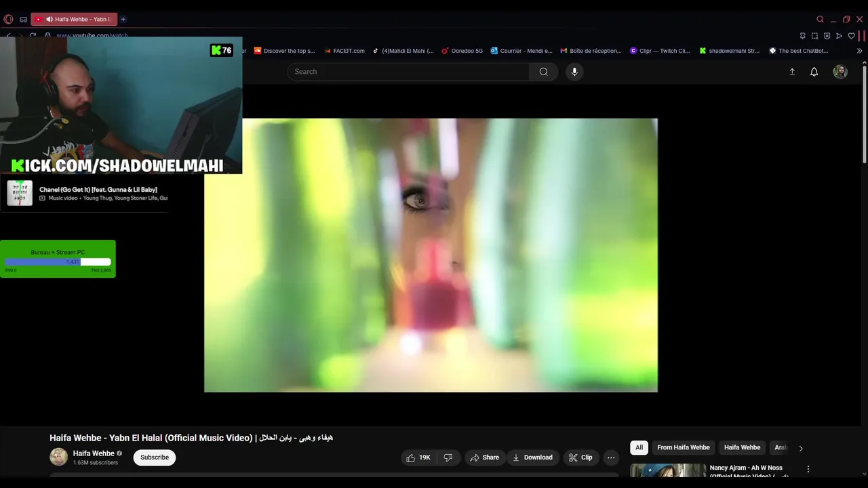Open YouTube notifications bell

(814, 72)
